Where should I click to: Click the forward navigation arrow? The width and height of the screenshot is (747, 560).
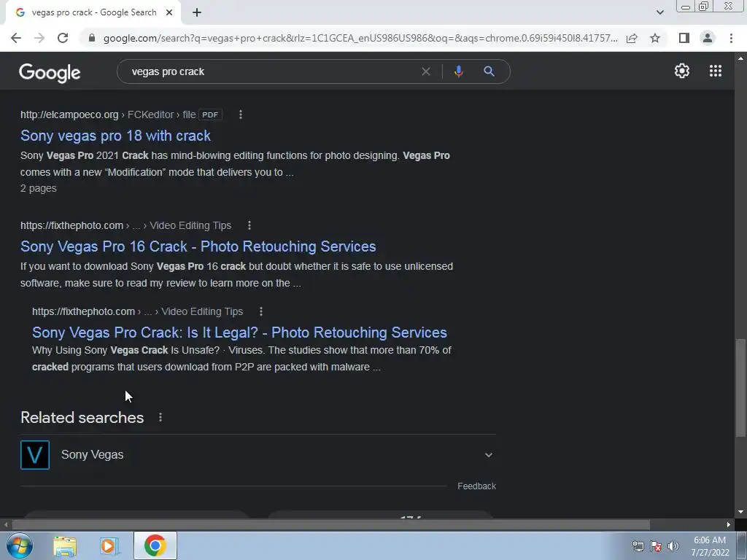click(x=39, y=38)
